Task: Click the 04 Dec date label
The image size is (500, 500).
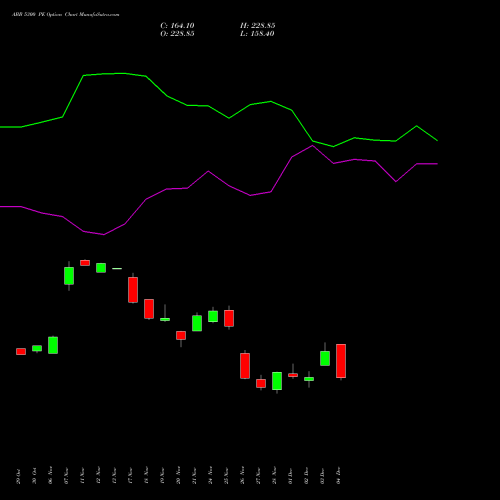Action: (x=338, y=476)
